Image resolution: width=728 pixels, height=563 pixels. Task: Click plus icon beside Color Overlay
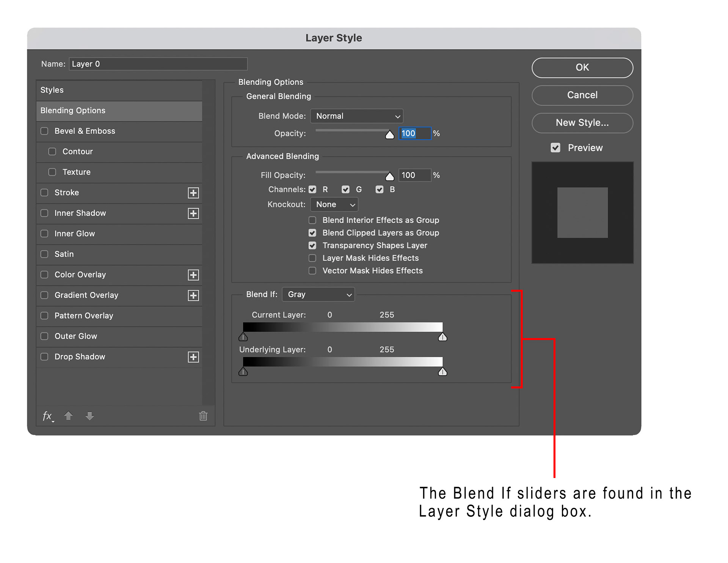(x=193, y=275)
